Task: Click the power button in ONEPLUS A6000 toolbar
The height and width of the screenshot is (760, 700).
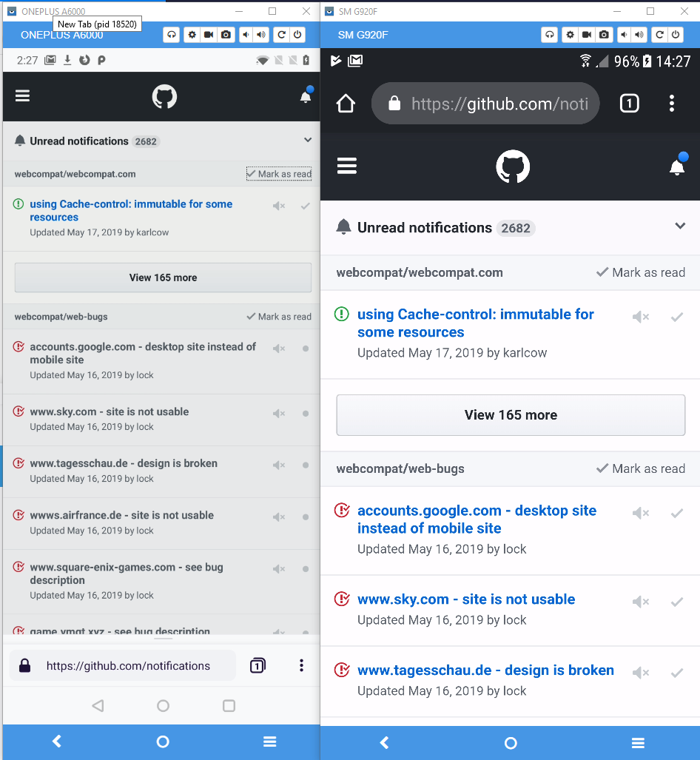Action: coord(297,35)
